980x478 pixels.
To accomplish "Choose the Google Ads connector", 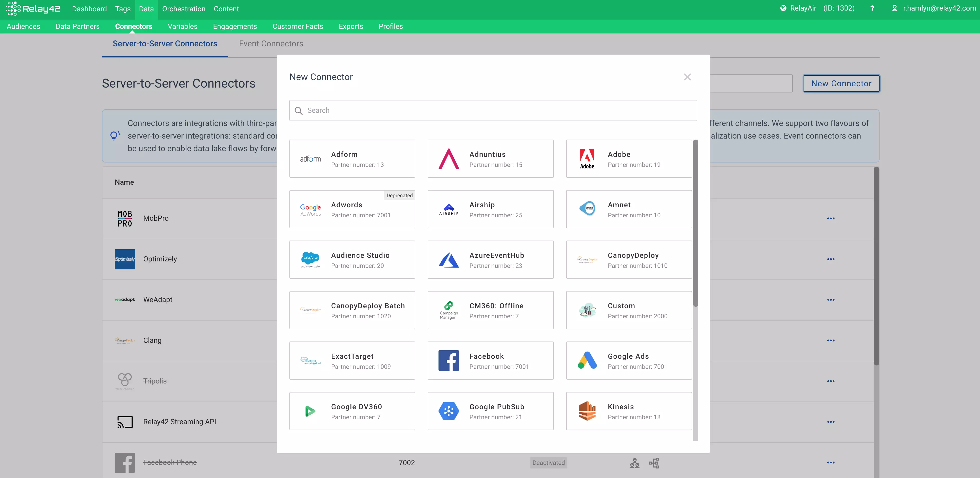I will (x=629, y=360).
